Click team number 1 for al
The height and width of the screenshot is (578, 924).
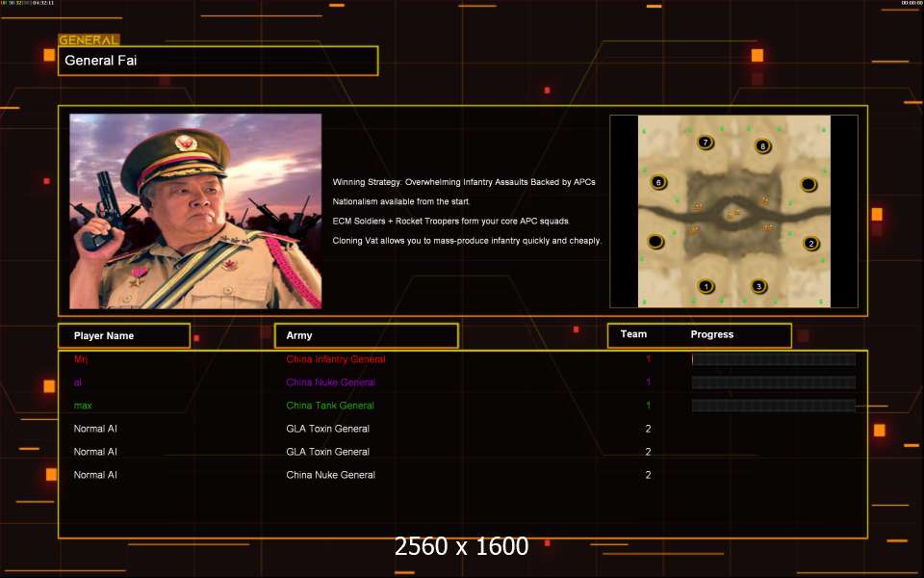[x=648, y=382]
